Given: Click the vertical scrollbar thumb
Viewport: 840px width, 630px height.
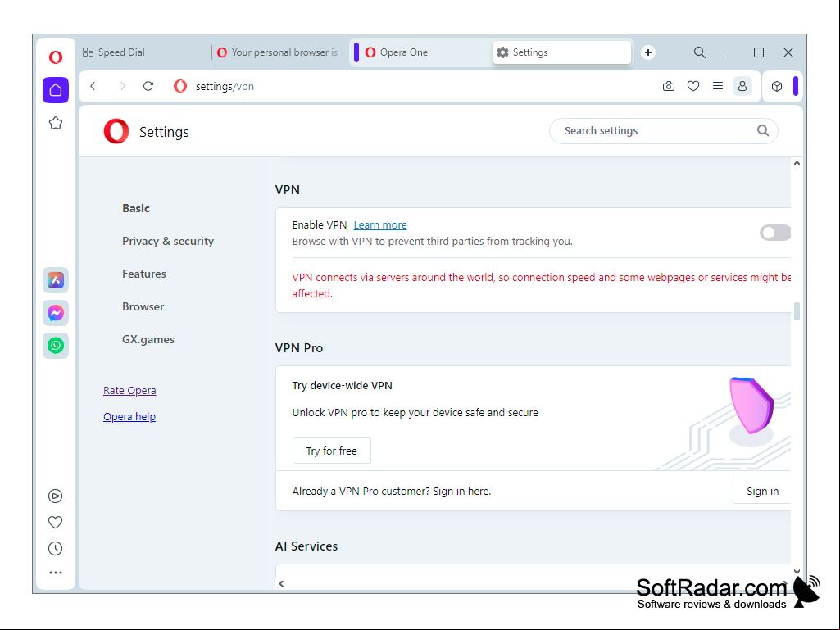Looking at the screenshot, I should (x=797, y=311).
